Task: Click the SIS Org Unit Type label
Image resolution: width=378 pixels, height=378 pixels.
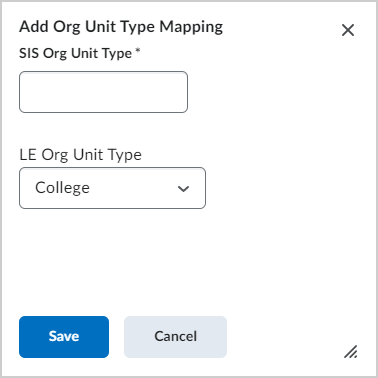Action: [x=75, y=53]
